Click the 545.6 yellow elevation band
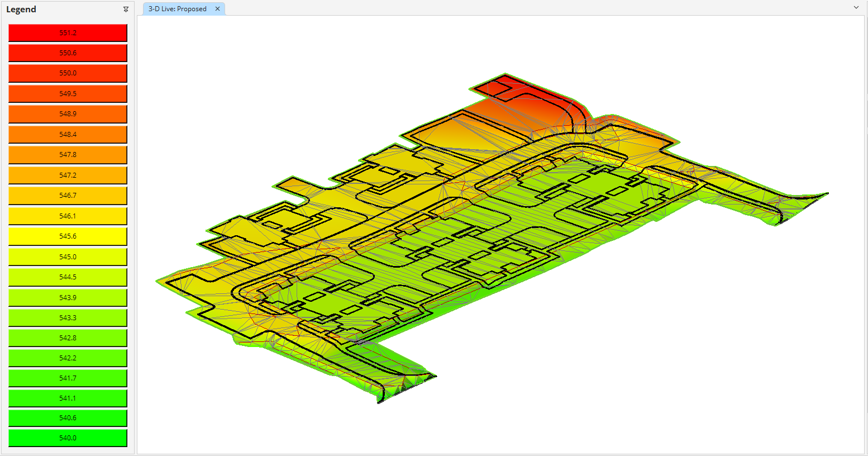Viewport: 868px width, 456px height. tap(68, 236)
